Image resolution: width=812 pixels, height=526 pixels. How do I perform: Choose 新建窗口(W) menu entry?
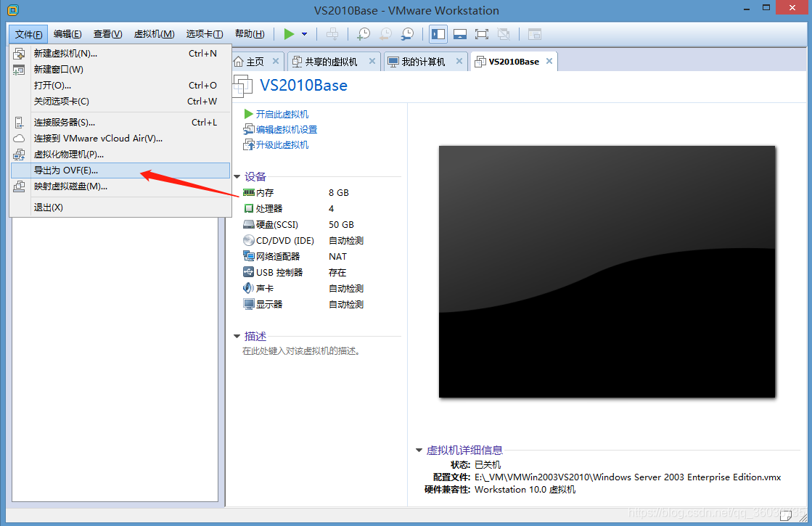(120, 70)
